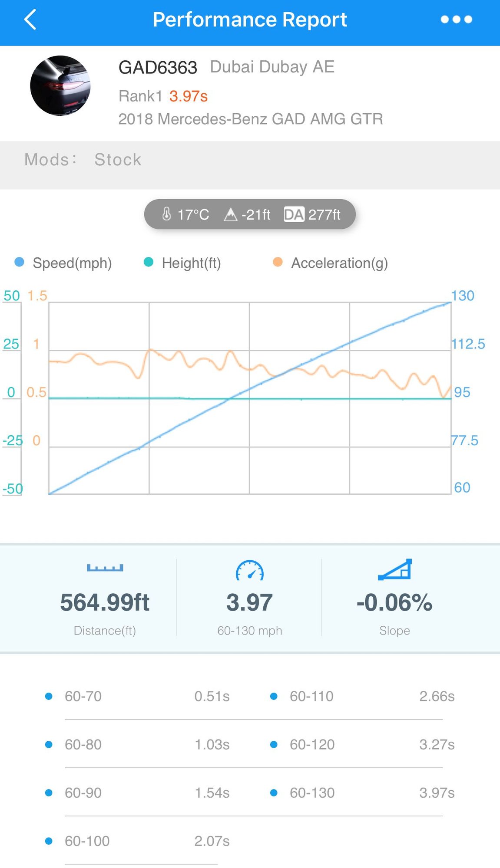500x868 pixels.
Task: Tap the DA density altitude icon
Action: point(294,214)
